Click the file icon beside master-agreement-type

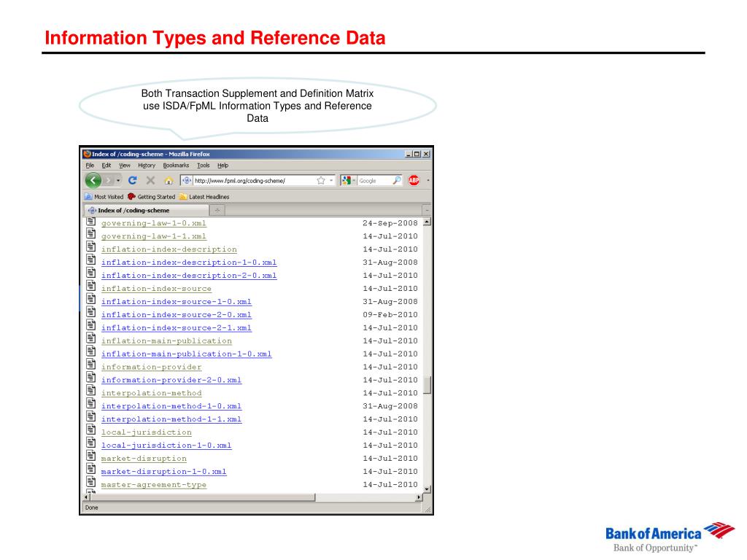91,482
